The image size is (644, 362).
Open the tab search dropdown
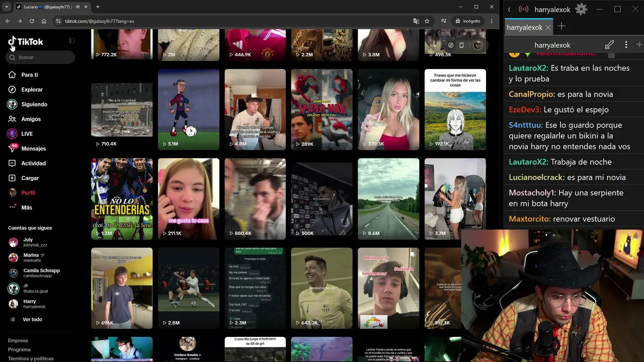(x=7, y=7)
